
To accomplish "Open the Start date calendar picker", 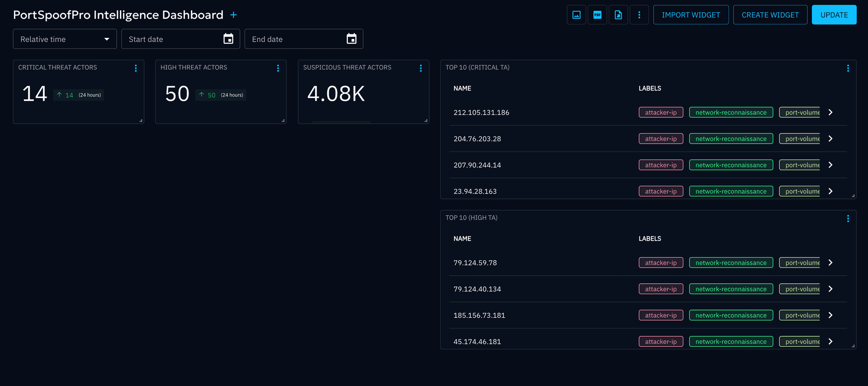I will click(228, 39).
